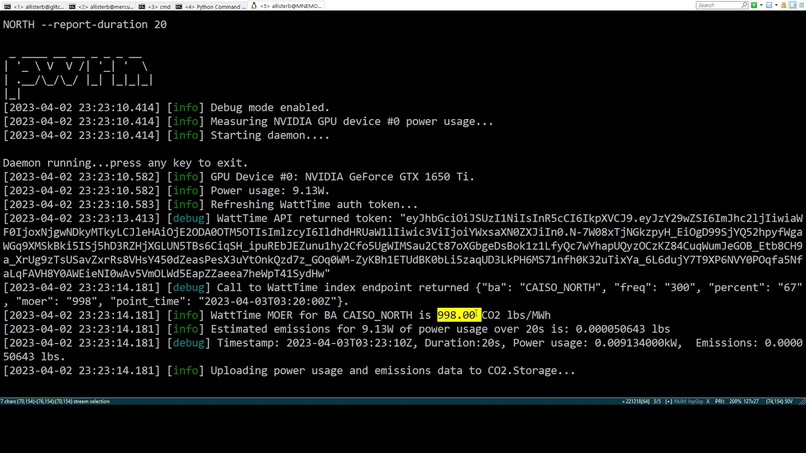Click the 127x27 console size in status bar
The height and width of the screenshot is (453, 806).
click(750, 402)
